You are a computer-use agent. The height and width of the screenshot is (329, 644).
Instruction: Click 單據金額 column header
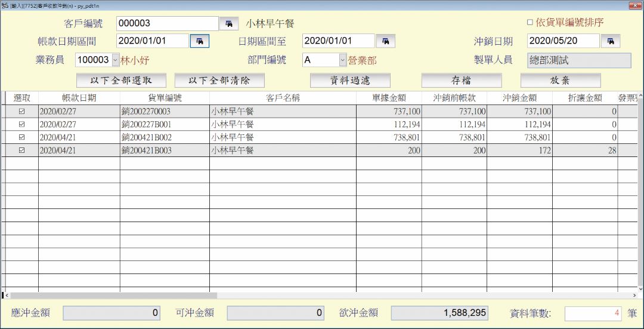pos(389,98)
